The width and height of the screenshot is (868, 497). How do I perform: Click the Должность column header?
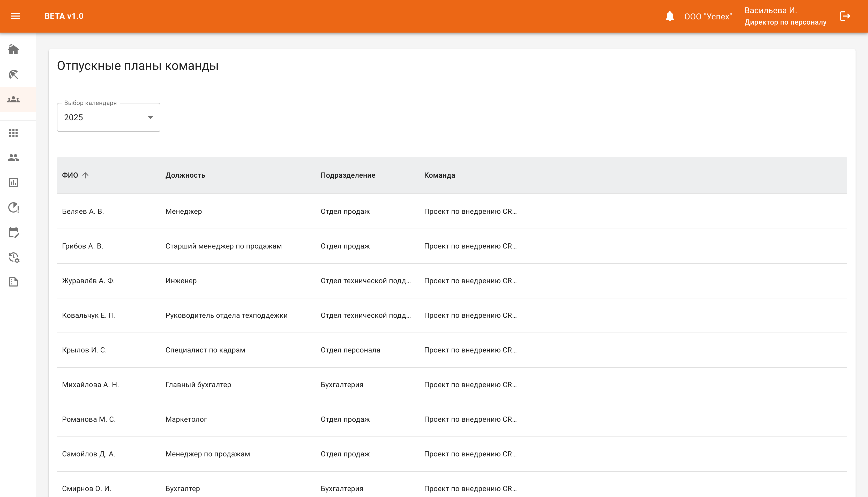point(185,175)
